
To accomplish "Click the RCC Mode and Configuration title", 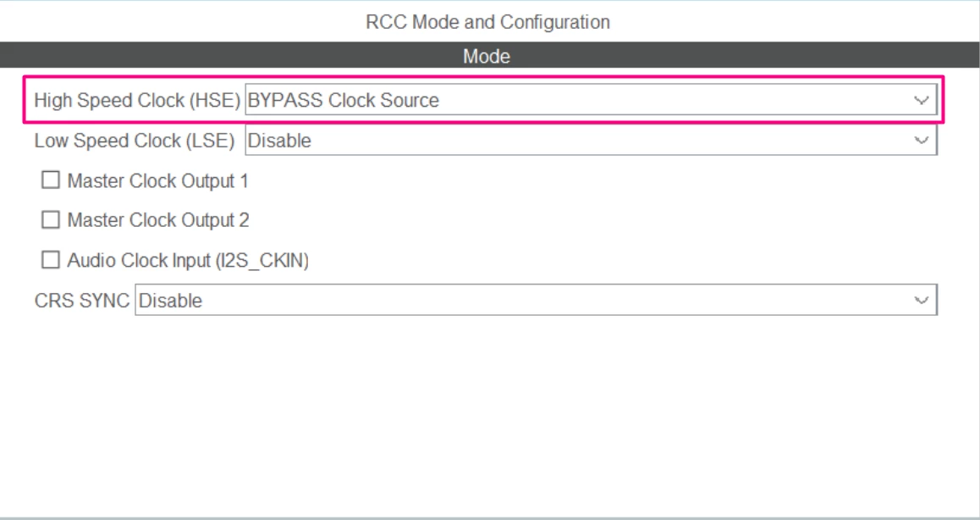I will click(487, 22).
